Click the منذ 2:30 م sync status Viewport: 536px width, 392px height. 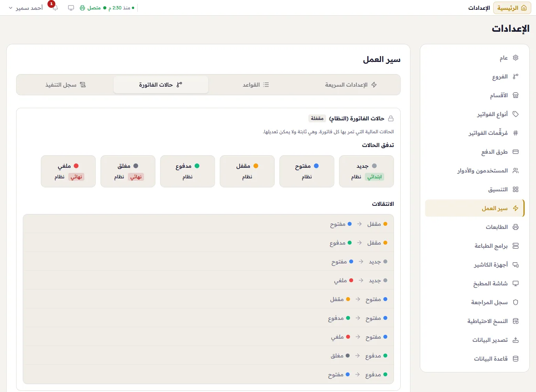point(122,8)
